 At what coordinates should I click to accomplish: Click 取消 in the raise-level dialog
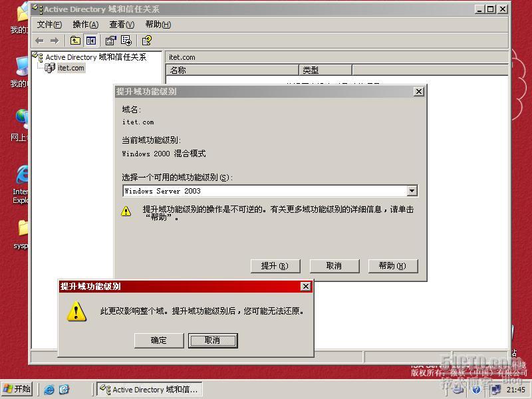pos(334,266)
